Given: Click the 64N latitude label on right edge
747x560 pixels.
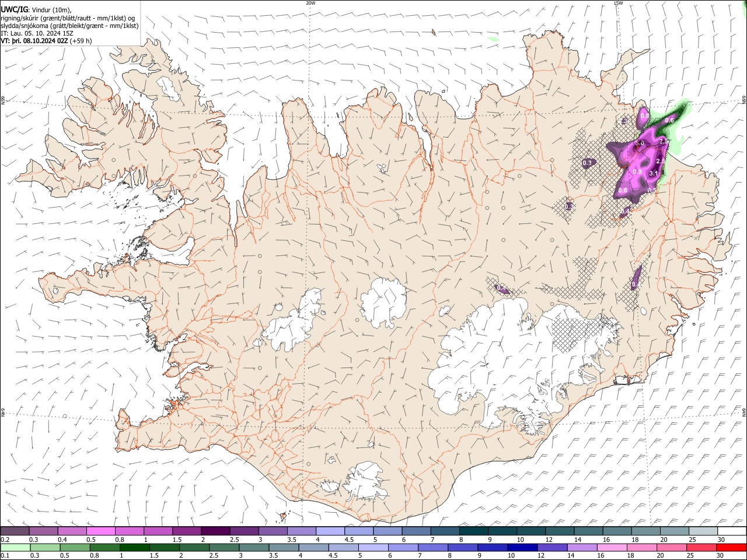Looking at the screenshot, I should (x=744, y=412).
